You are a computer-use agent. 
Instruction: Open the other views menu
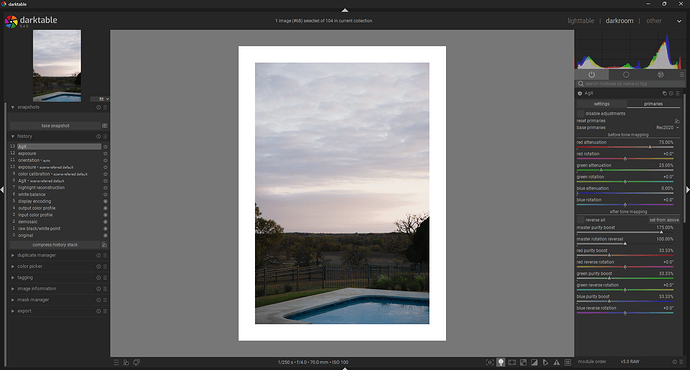653,21
